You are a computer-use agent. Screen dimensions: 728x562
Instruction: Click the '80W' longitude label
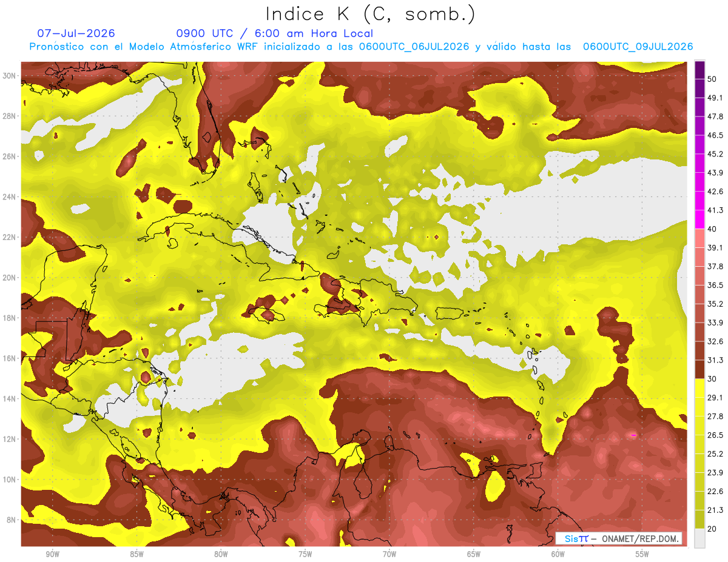221,554
